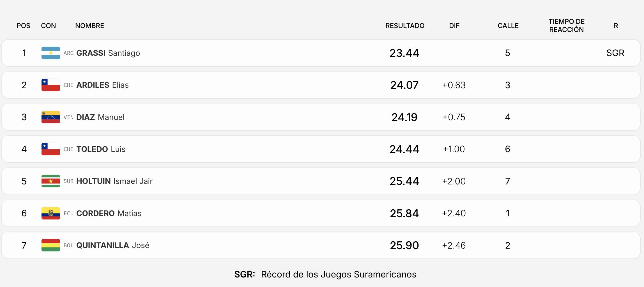This screenshot has width=644, height=287.
Task: Click the Venezuela flag icon
Action: click(x=51, y=117)
